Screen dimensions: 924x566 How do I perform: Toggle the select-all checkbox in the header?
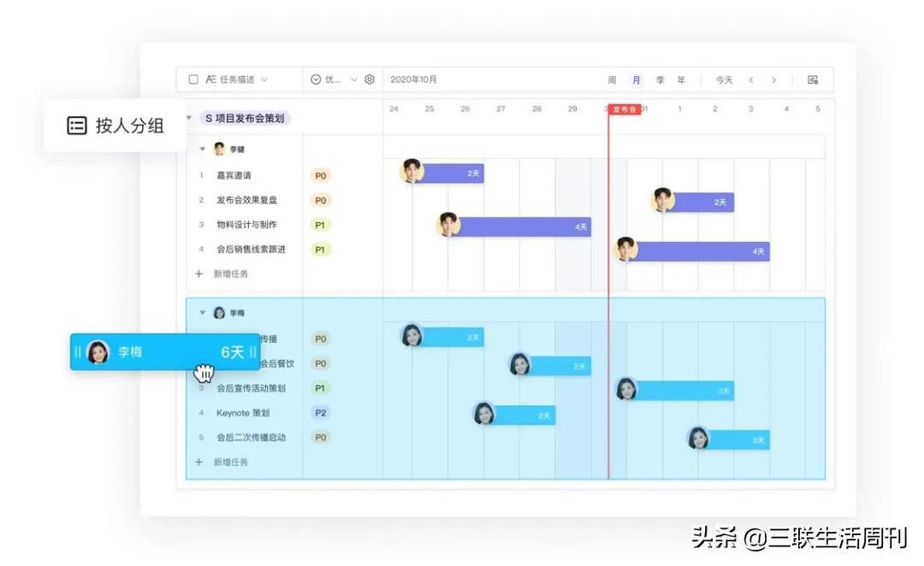[x=195, y=79]
